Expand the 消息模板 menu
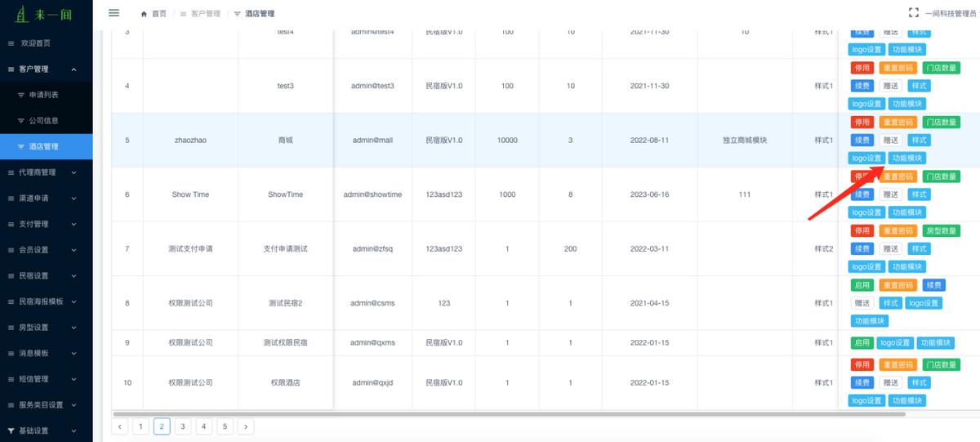The height and width of the screenshot is (442, 980). click(47, 353)
